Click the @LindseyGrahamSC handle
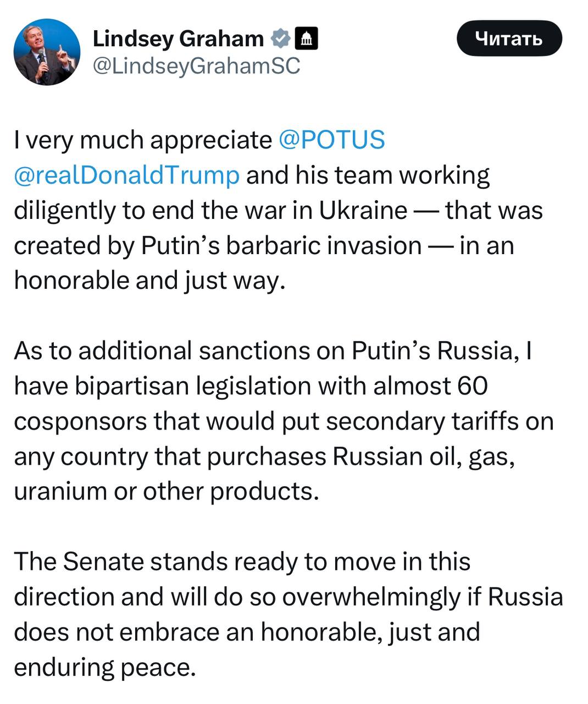 [x=196, y=66]
